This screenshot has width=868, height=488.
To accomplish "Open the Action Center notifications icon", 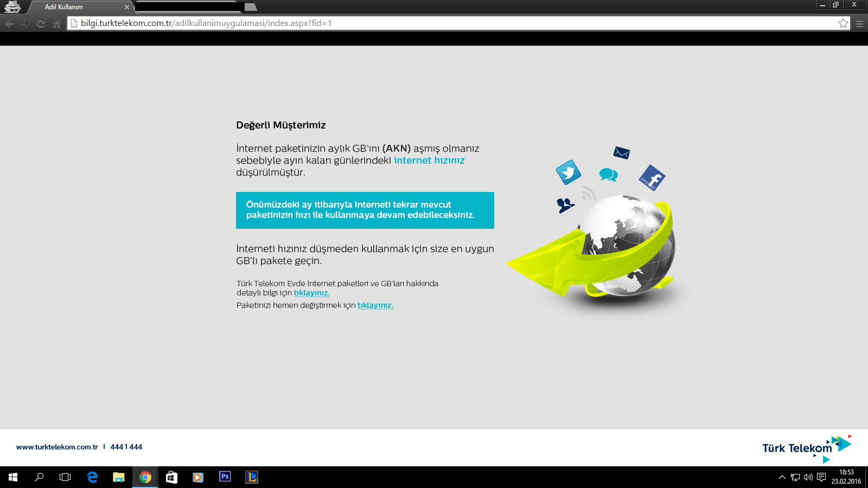I will (x=821, y=477).
